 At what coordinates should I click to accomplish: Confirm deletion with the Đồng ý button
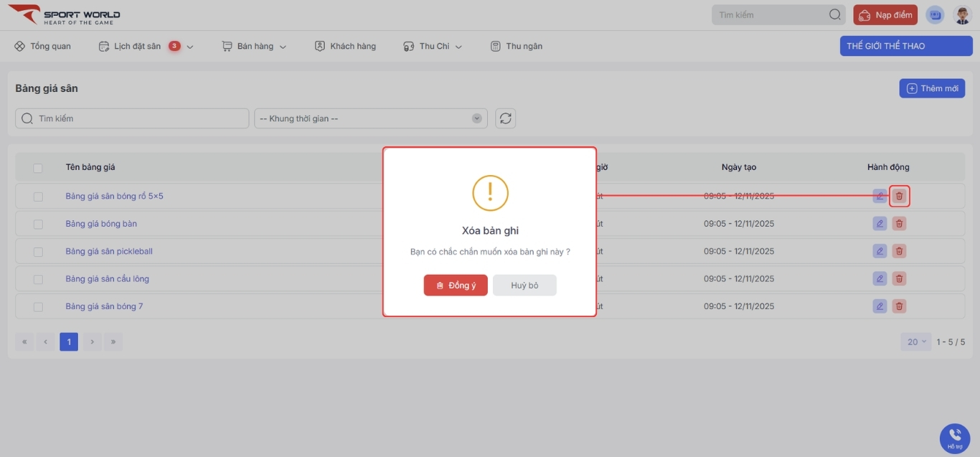coord(456,286)
